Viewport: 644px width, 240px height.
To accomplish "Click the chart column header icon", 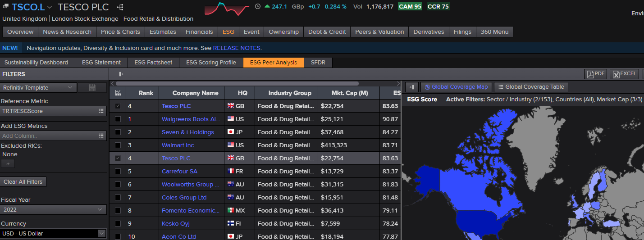I will (118, 93).
